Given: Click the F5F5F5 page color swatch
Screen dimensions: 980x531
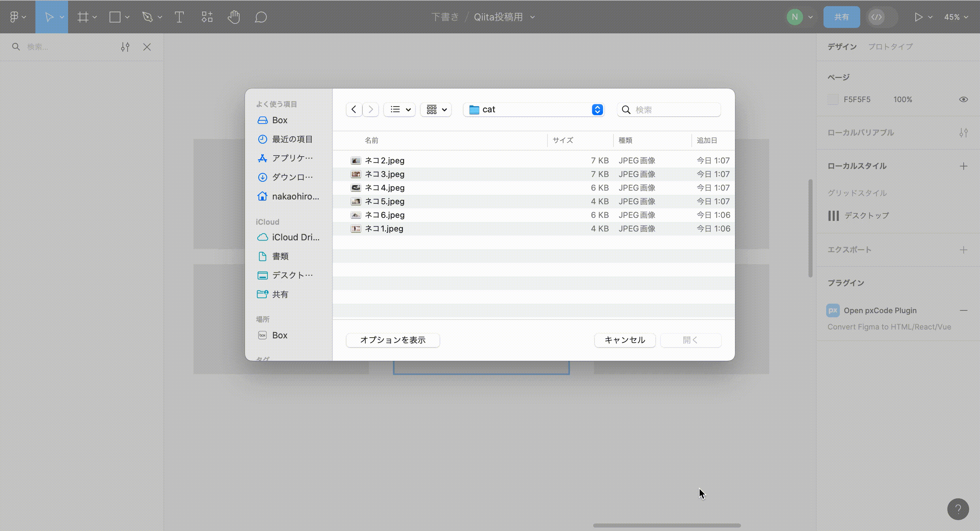Looking at the screenshot, I should point(833,99).
